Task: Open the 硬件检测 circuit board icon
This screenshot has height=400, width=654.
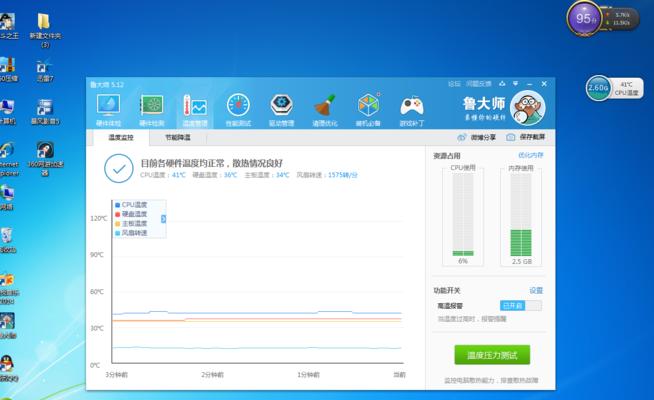Action: (x=152, y=110)
